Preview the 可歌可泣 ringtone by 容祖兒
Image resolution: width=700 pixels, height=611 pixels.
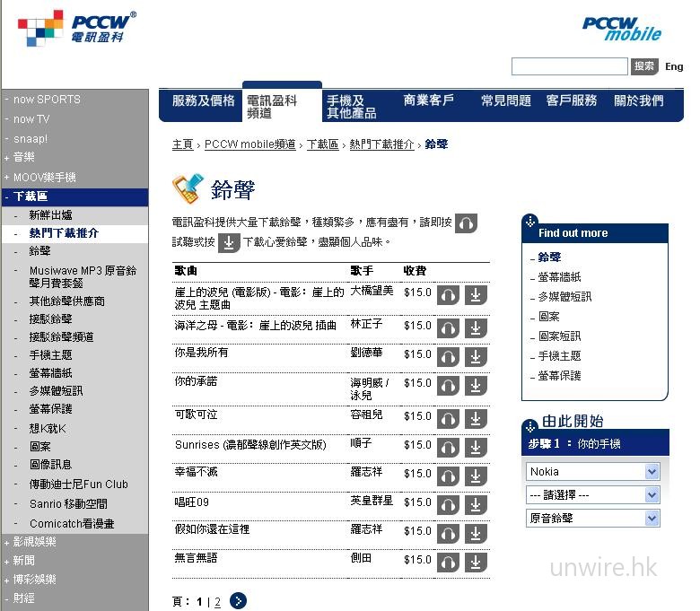(448, 419)
